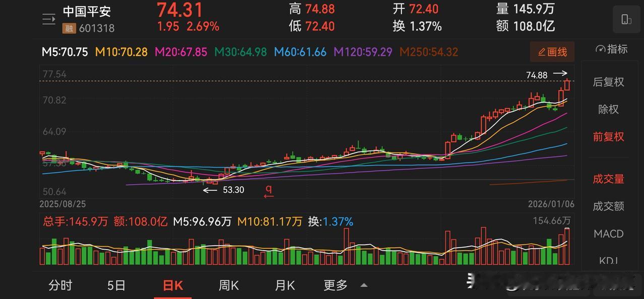The width and height of the screenshot is (644, 299).
Task: Tap the chart start date 2025/08/25
Action: click(x=63, y=204)
